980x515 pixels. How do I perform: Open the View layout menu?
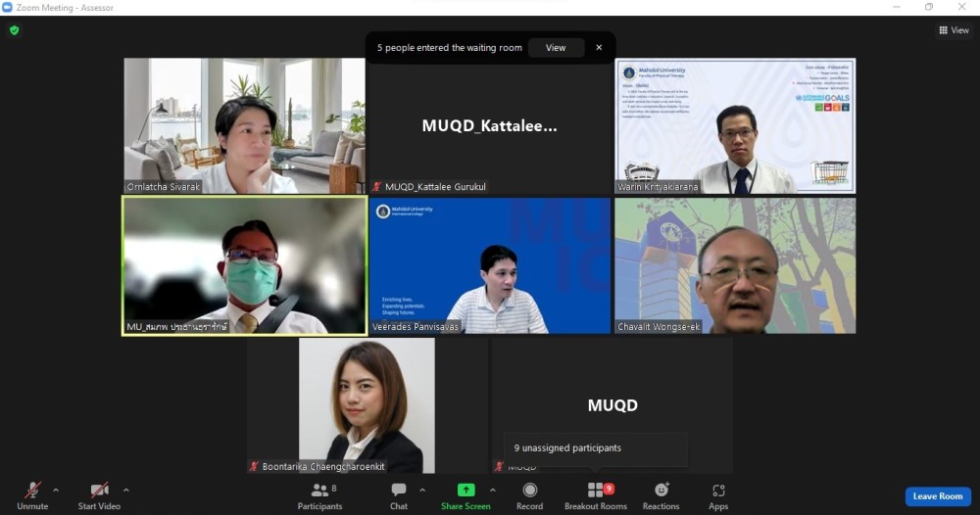[x=954, y=30]
